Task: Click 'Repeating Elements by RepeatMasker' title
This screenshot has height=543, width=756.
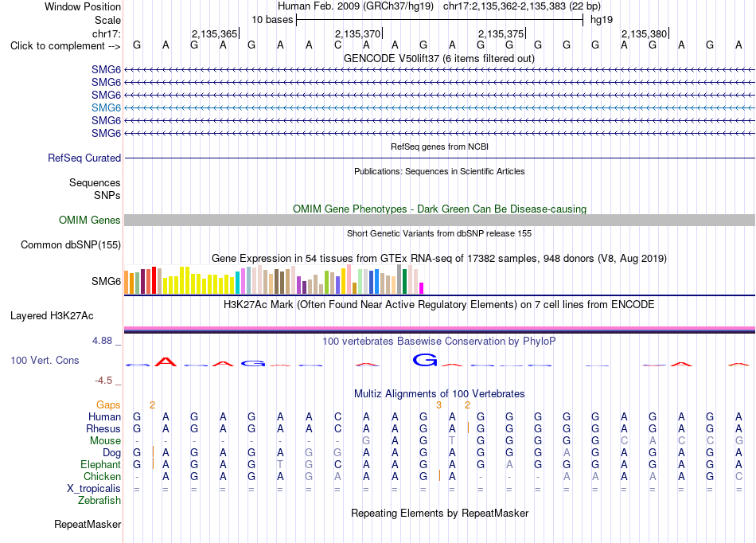Action: [439, 513]
